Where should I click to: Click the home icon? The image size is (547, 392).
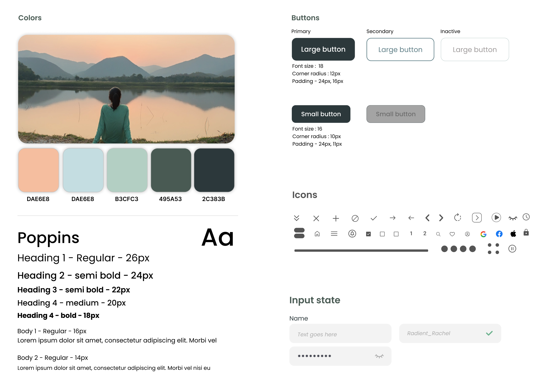pos(317,234)
